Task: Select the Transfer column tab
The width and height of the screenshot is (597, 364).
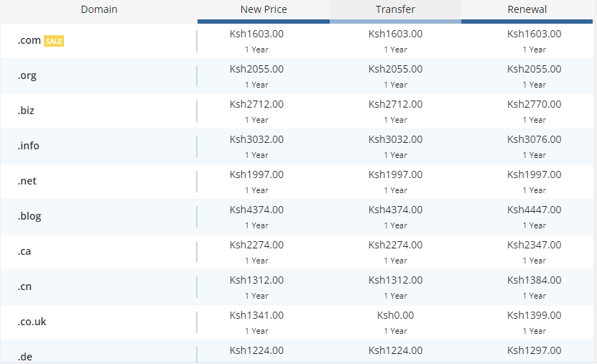Action: coord(395,10)
